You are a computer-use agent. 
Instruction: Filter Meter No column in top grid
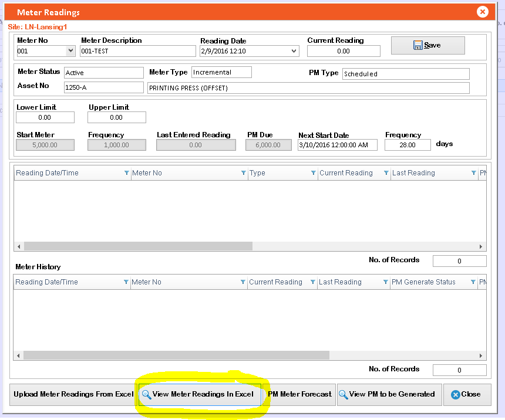point(244,173)
